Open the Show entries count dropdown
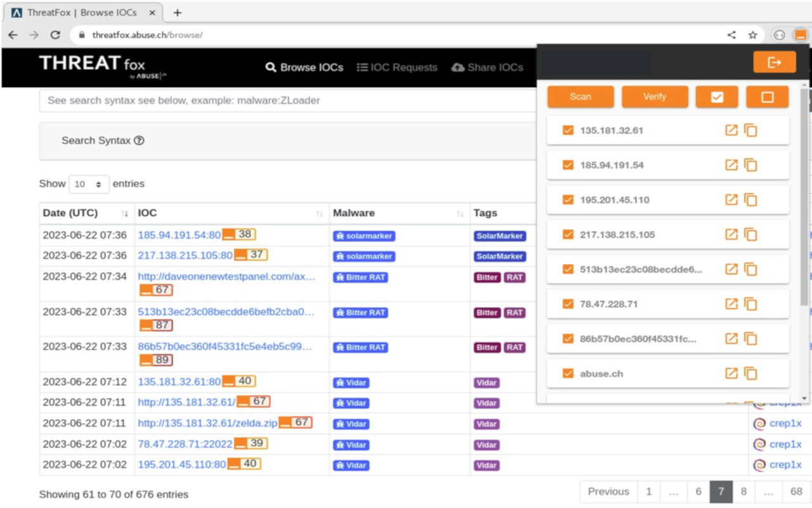Screen dimensions: 812x508 (x=89, y=184)
